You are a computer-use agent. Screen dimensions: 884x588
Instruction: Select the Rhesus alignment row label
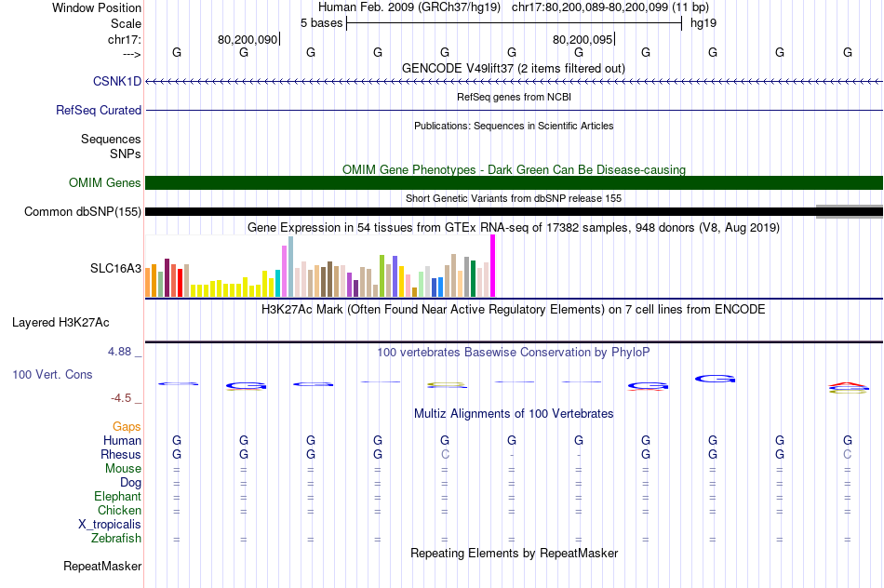[121, 454]
